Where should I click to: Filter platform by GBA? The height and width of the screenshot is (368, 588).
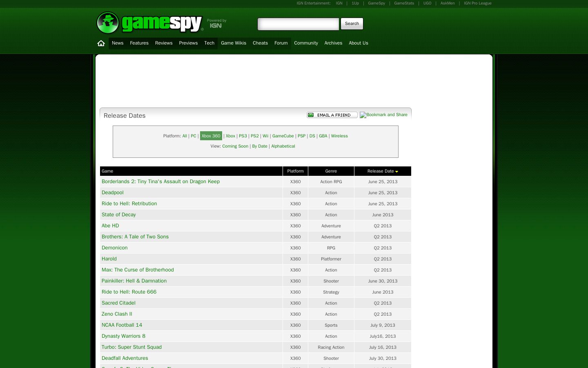(x=323, y=136)
